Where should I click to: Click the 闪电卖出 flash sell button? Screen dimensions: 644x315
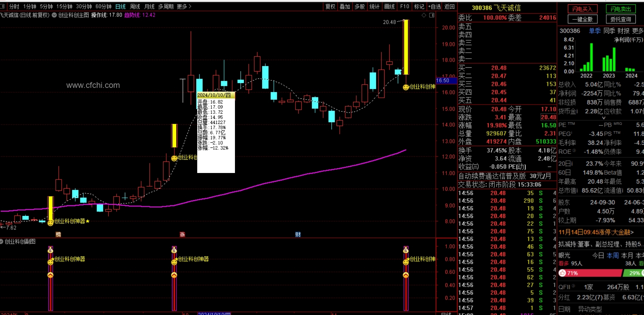point(621,9)
